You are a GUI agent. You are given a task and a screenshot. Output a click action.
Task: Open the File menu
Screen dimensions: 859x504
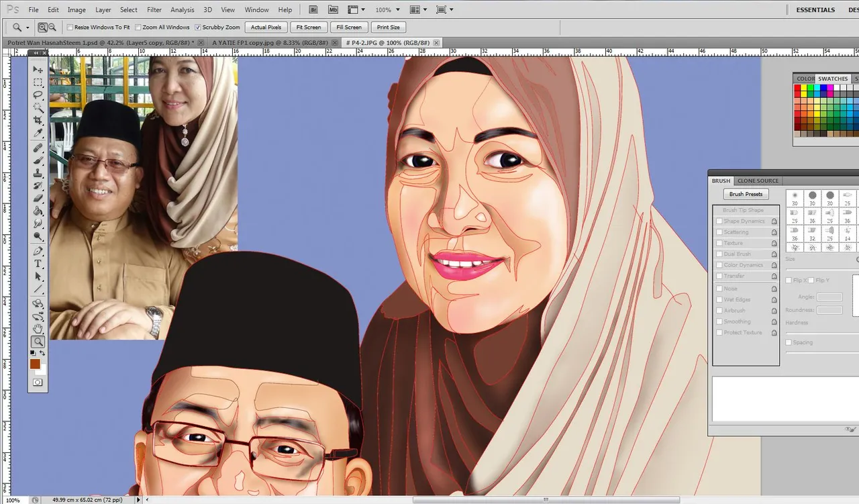[x=34, y=10]
